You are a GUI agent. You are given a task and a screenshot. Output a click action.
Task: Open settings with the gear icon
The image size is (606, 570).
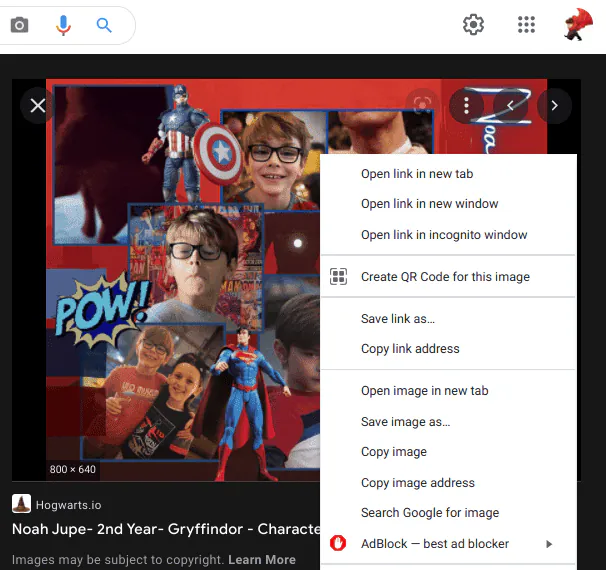pos(473,25)
